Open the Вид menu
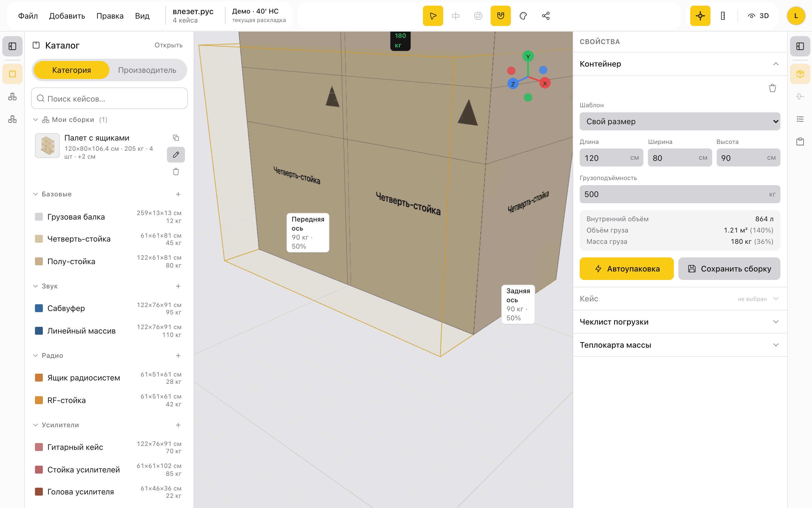This screenshot has width=812, height=508. point(142,16)
